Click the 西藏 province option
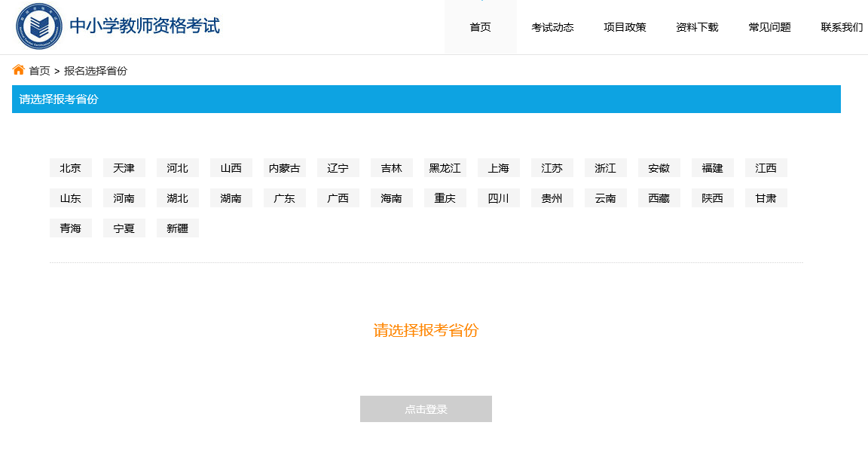 click(x=659, y=197)
